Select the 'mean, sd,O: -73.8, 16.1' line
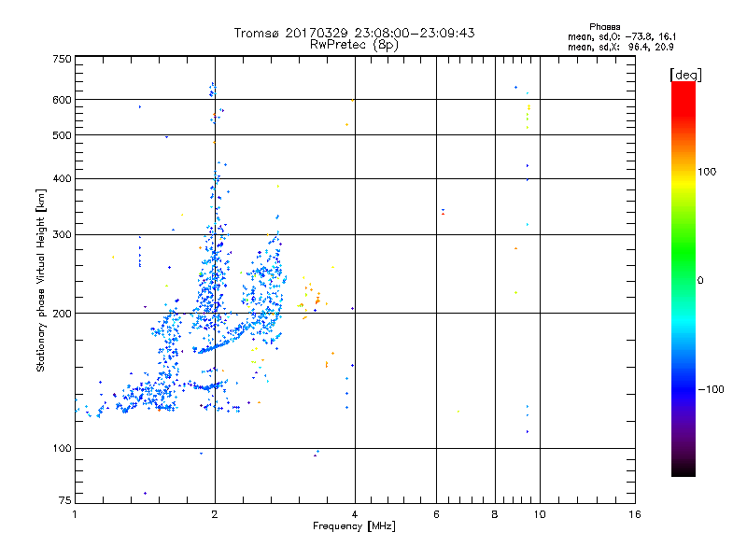747x560 pixels. [622, 36]
